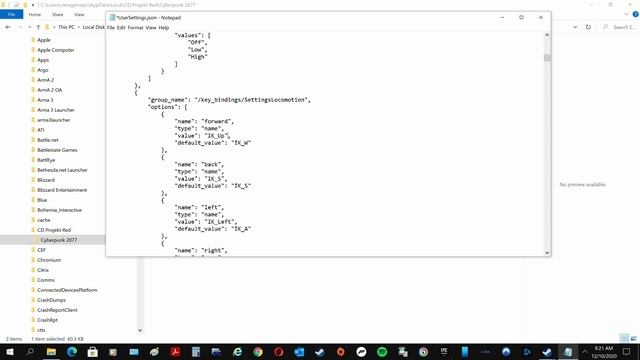Open Calculator taskbar icon

click(x=196, y=352)
